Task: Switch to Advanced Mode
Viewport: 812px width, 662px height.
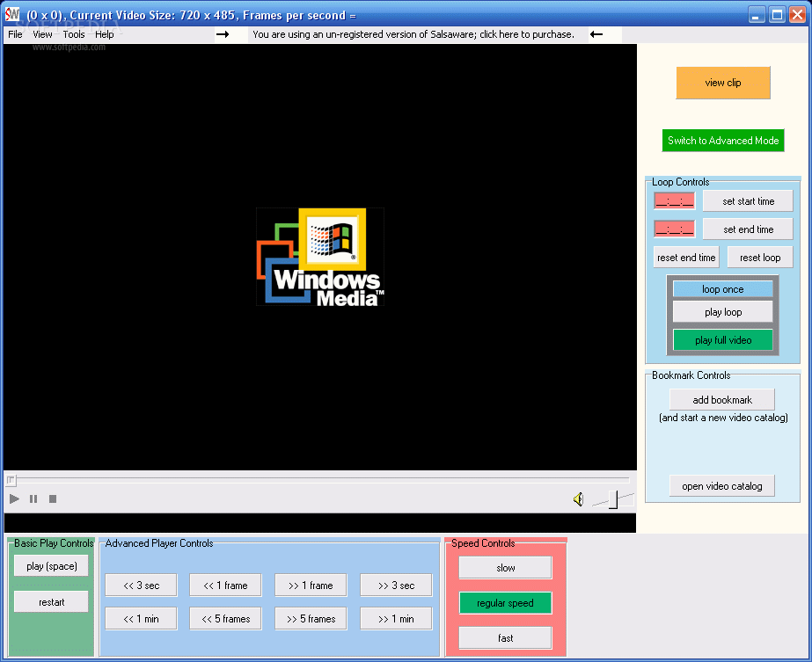Action: (x=723, y=141)
